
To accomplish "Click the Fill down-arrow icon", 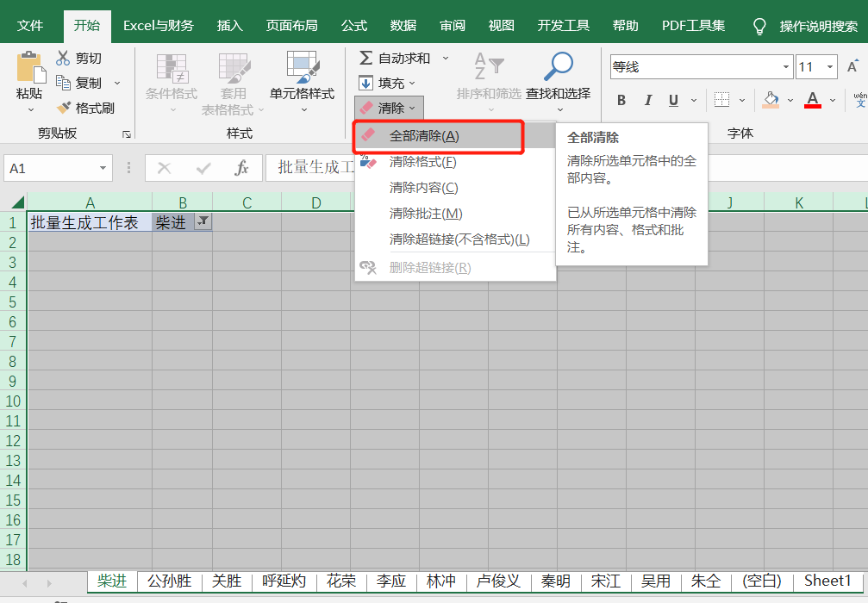I will pos(365,83).
